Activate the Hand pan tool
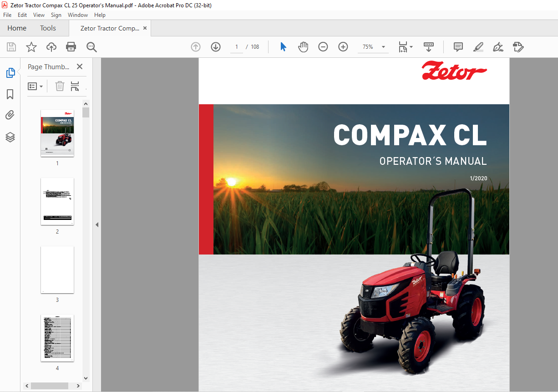This screenshot has width=558, height=392. pyautogui.click(x=303, y=47)
